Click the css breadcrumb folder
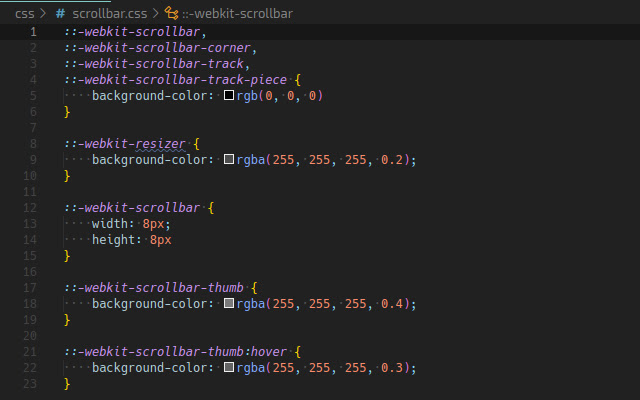Viewport: 640px width, 400px height. pos(24,13)
